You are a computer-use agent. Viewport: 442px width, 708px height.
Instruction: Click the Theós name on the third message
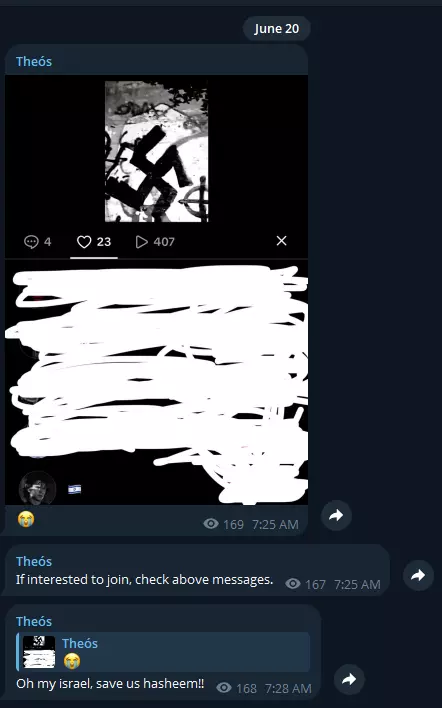tap(34, 621)
